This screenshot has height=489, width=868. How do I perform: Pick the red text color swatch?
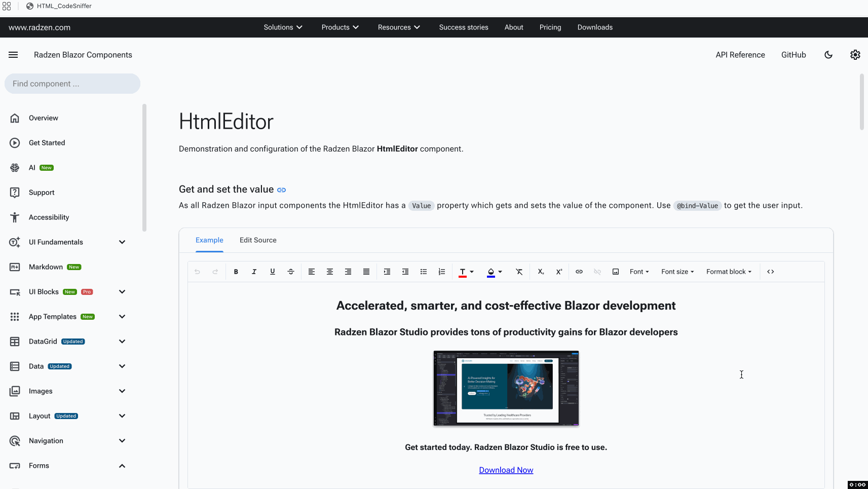[462, 272]
